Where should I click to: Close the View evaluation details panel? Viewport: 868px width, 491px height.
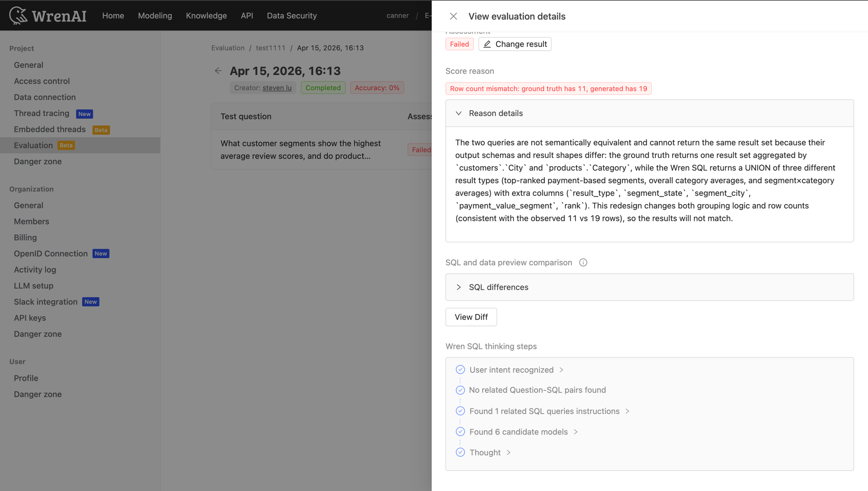tap(453, 16)
